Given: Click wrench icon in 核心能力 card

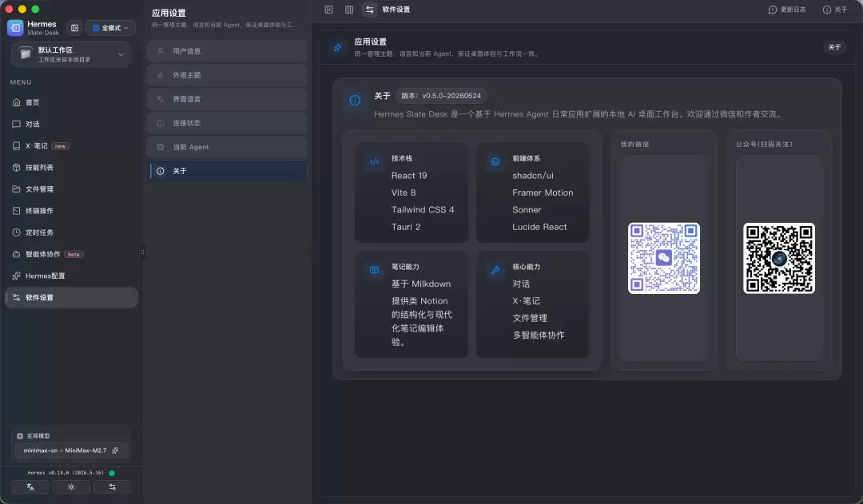Looking at the screenshot, I should pos(495,270).
